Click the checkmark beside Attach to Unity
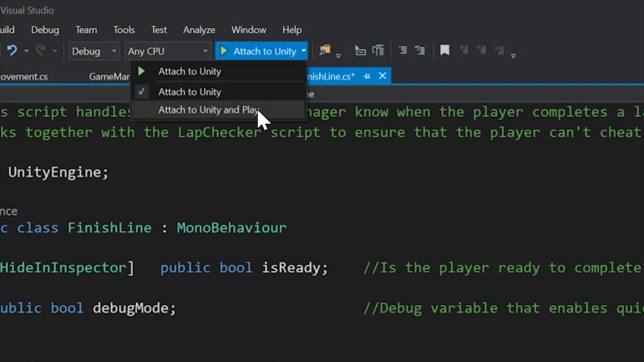Screen dimensions: 644x362 point(141,92)
